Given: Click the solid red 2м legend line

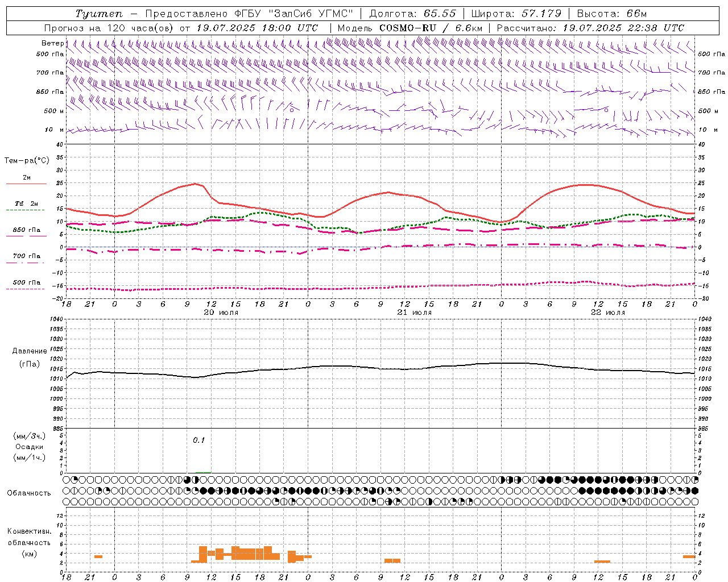Looking at the screenshot, I should coord(26,184).
